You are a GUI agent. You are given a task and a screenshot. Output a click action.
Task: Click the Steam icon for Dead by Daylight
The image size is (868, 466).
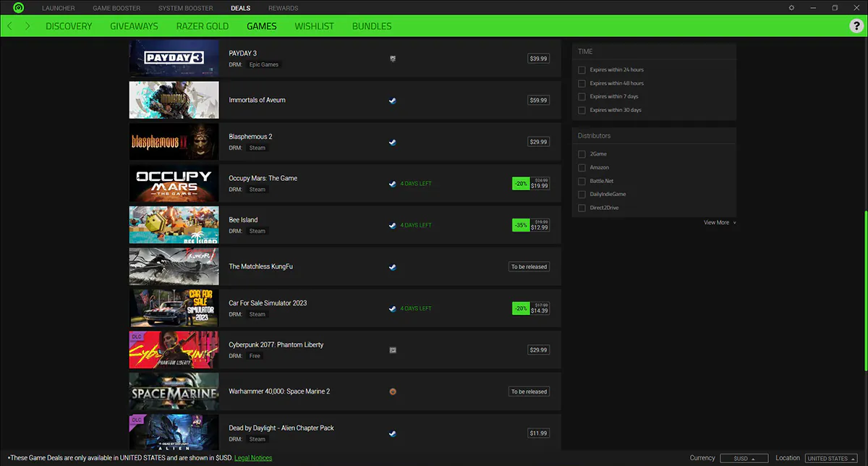point(392,433)
